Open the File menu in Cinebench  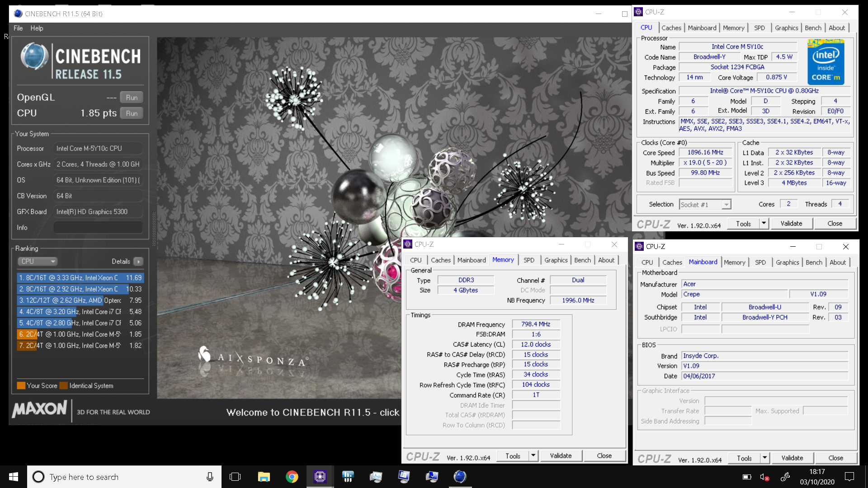[x=18, y=28]
